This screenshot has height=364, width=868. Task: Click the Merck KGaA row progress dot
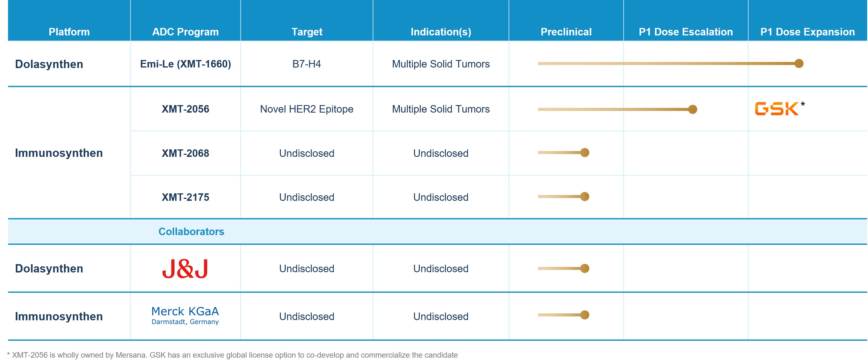pos(585,315)
